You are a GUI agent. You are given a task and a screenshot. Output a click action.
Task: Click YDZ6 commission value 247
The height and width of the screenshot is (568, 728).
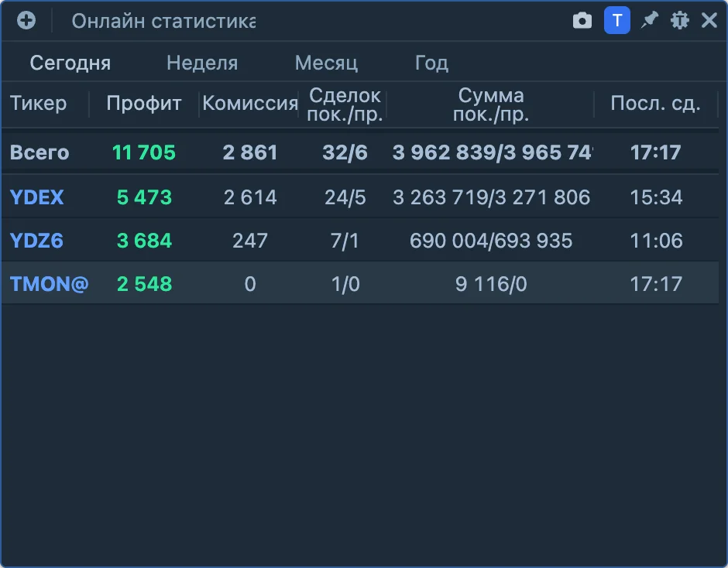pyautogui.click(x=250, y=241)
